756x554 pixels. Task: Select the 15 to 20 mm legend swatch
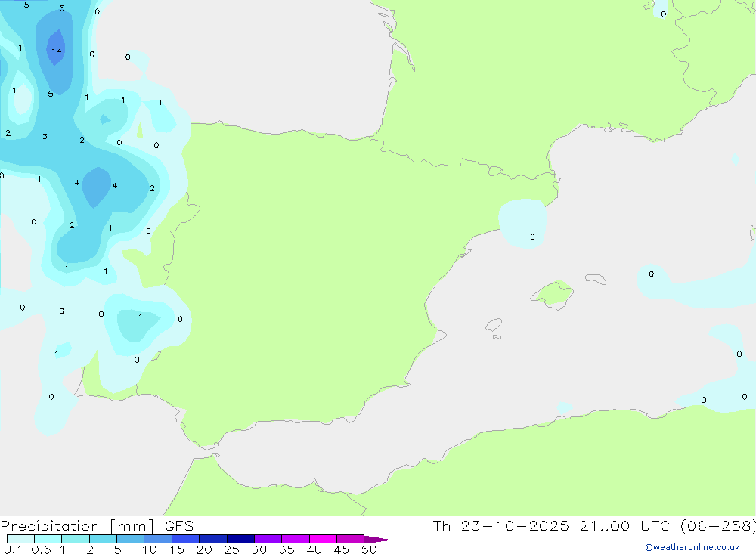pyautogui.click(x=185, y=539)
